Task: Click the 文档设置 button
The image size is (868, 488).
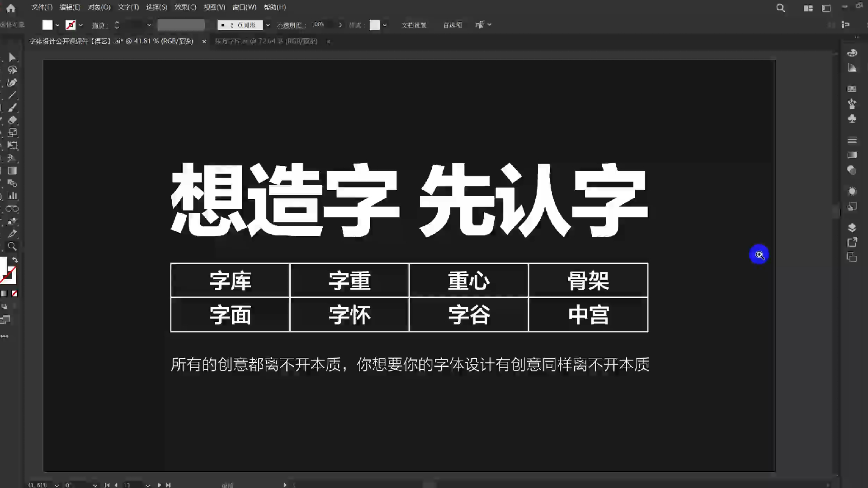Action: tap(414, 25)
